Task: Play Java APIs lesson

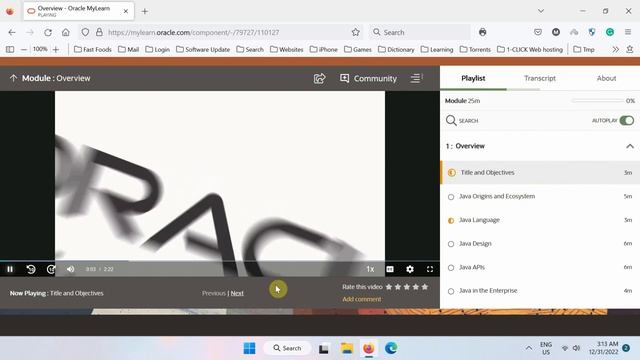Action: point(540,267)
